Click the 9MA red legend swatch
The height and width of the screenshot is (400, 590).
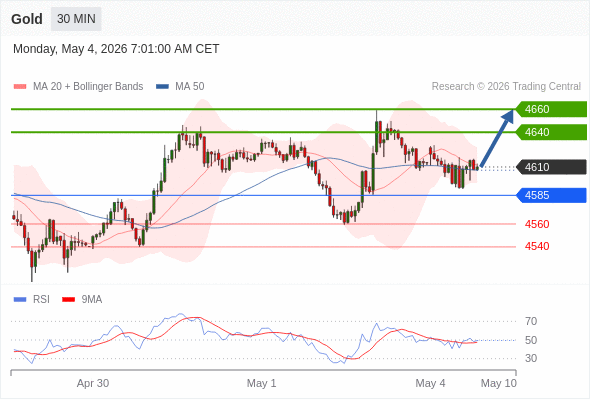click(x=68, y=300)
